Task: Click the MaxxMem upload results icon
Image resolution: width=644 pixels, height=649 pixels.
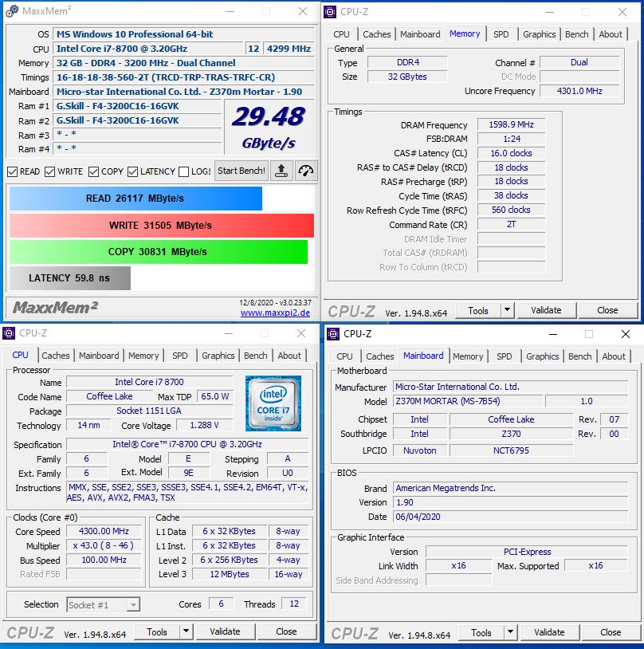Action: tap(281, 171)
